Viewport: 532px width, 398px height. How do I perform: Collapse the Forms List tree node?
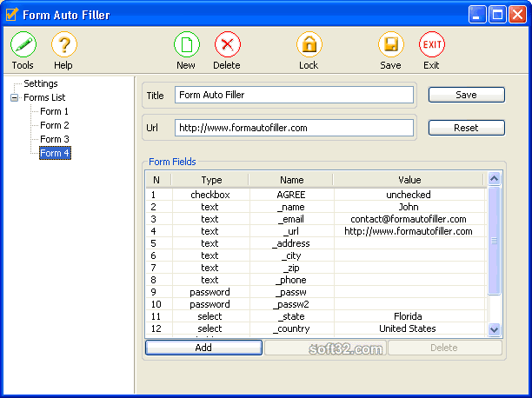tap(14, 97)
